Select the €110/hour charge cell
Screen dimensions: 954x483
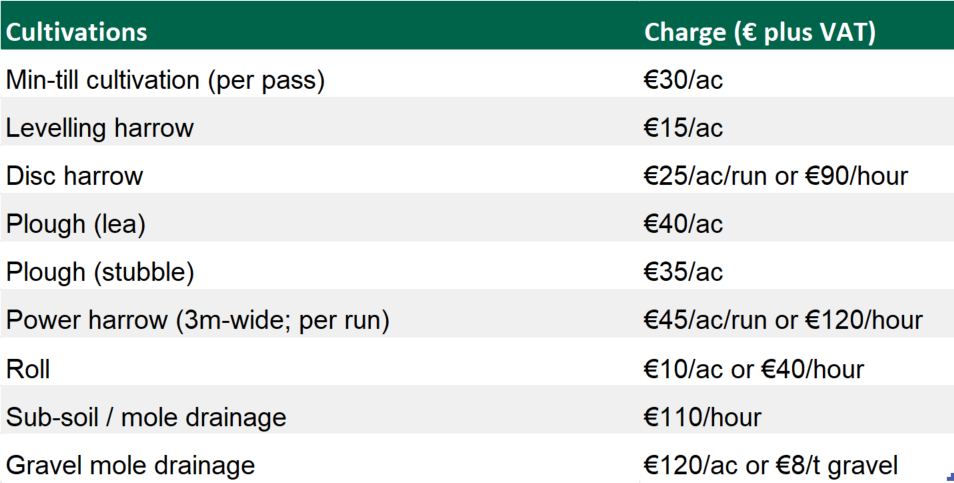coord(702,417)
